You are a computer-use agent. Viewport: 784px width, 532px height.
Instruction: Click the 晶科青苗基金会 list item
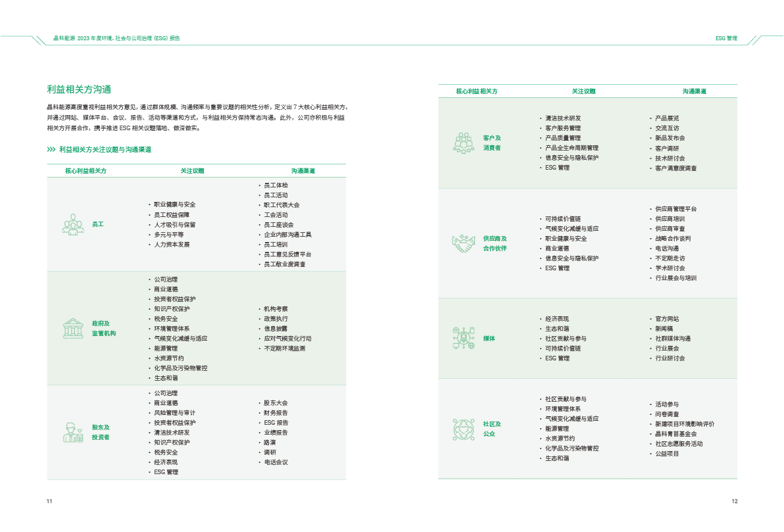tap(675, 434)
